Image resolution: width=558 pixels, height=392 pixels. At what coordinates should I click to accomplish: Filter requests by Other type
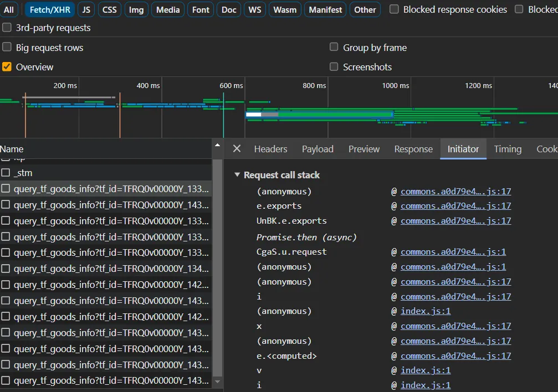coord(365,9)
